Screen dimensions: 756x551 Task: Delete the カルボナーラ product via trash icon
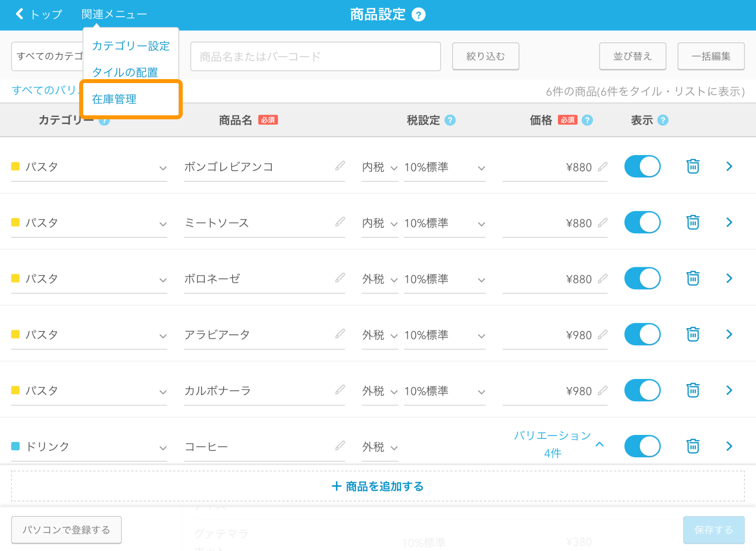[x=693, y=390]
